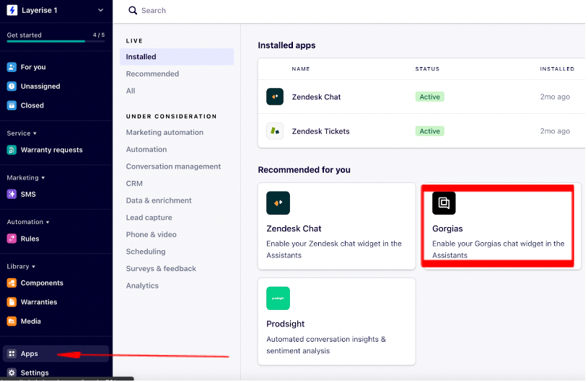The image size is (588, 382).
Task: Open Settings from the sidebar
Action: [35, 373]
